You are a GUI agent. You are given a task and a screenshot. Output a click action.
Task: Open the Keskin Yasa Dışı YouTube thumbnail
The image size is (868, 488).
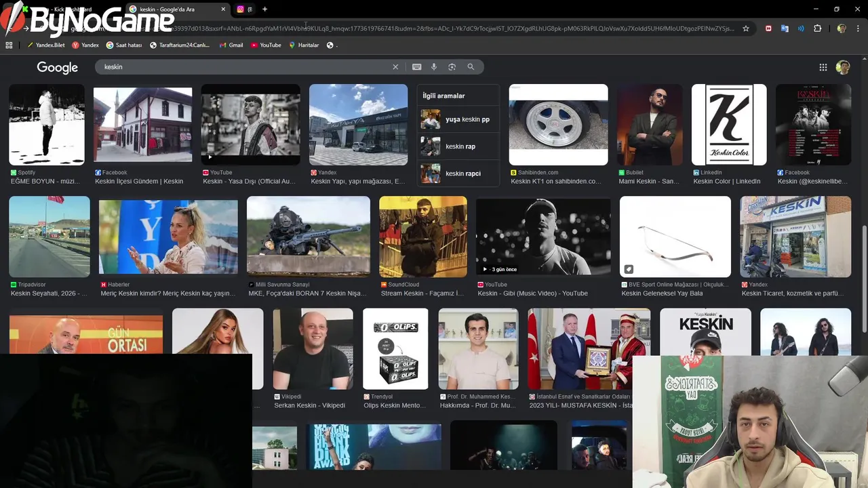tap(250, 125)
